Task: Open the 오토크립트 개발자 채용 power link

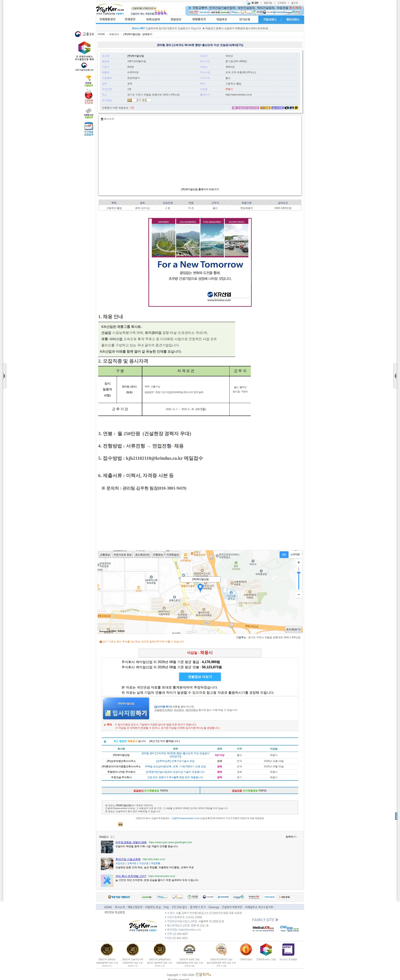Action: pos(131,842)
